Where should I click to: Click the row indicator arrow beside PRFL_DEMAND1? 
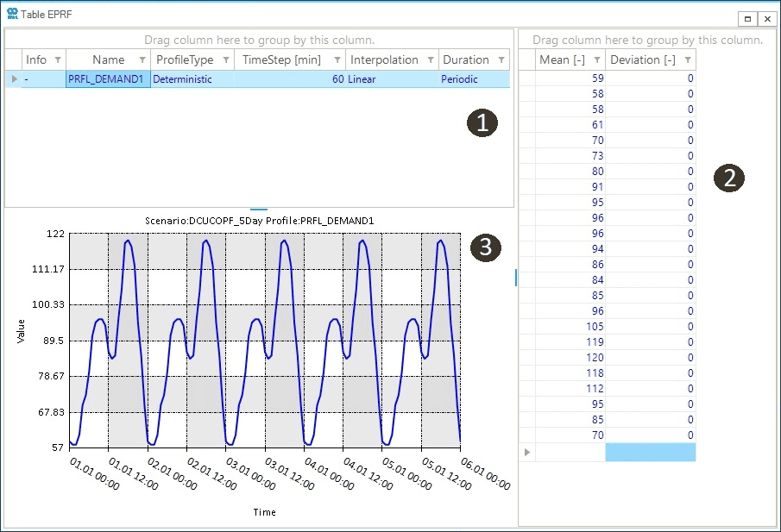point(13,79)
